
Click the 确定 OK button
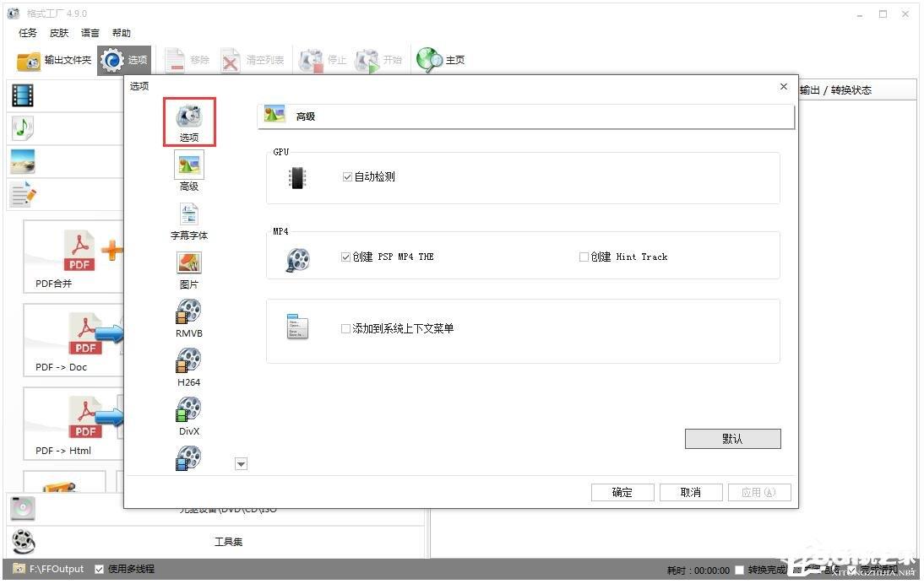pos(622,492)
